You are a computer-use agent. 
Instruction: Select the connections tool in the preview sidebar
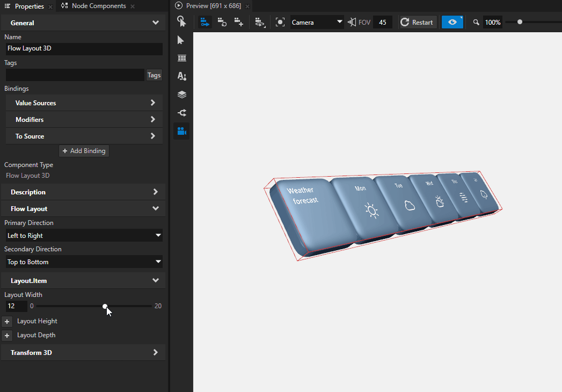181,112
